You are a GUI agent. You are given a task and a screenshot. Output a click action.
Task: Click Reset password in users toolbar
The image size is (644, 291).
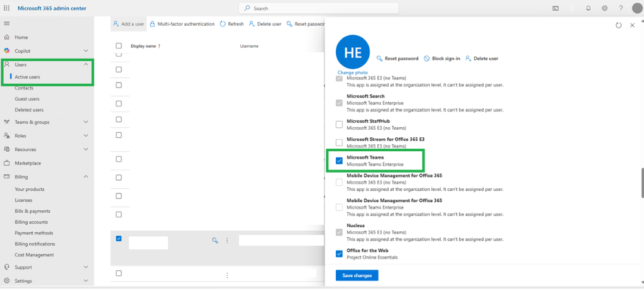(306, 24)
